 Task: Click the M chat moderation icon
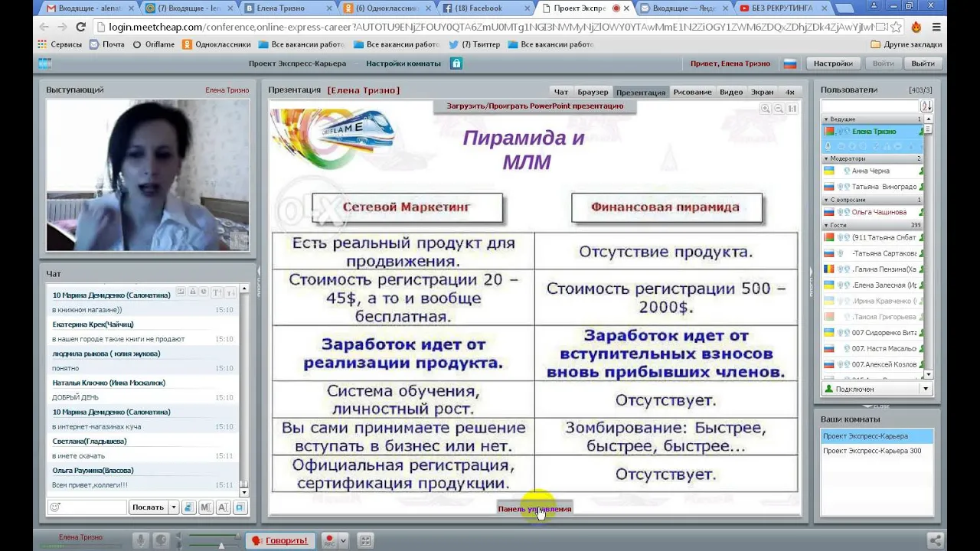coord(205,507)
